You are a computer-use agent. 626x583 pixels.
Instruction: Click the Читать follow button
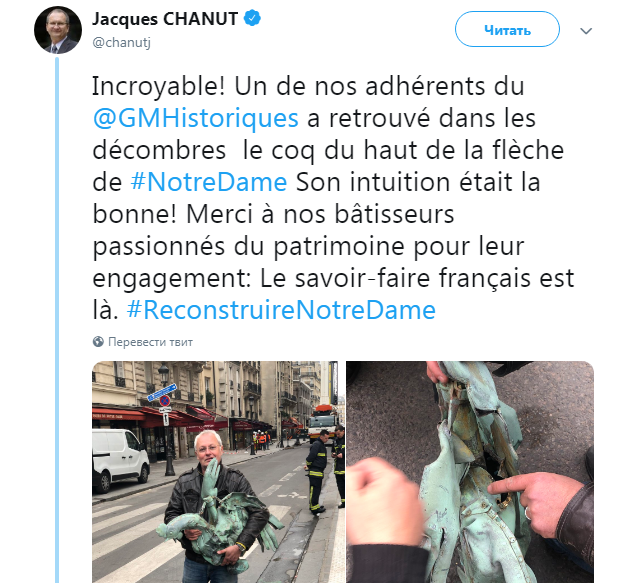(x=507, y=29)
